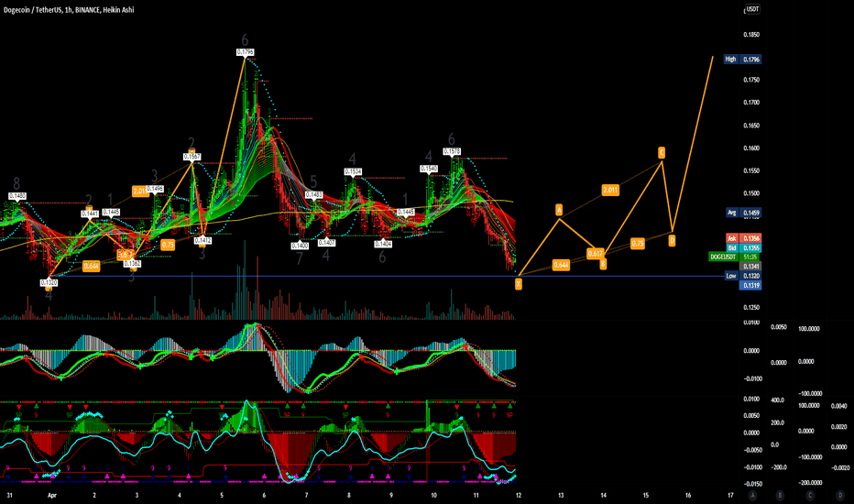Click the 0.1578 pivot high label

pos(452,151)
